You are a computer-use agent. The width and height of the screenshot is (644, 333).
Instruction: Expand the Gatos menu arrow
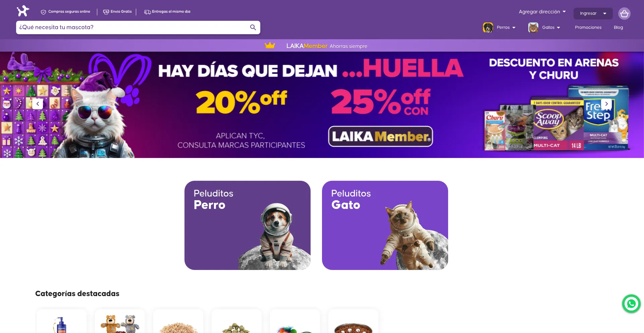[558, 28]
